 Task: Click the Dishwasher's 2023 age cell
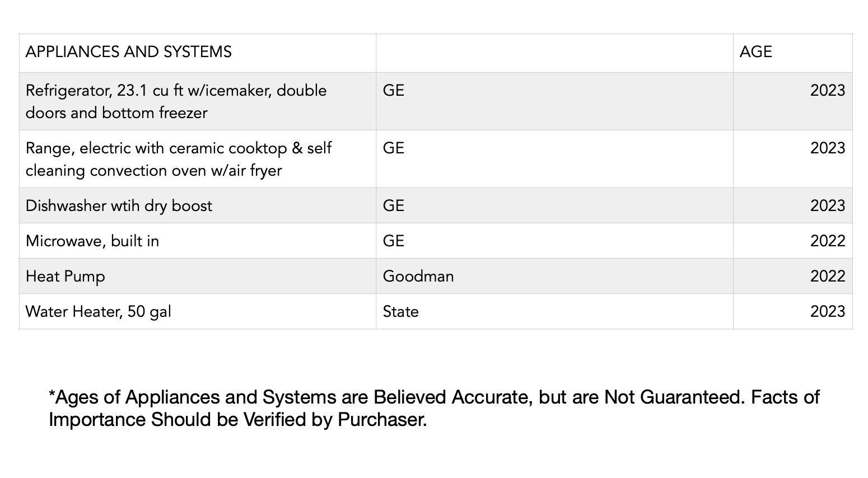(x=827, y=206)
